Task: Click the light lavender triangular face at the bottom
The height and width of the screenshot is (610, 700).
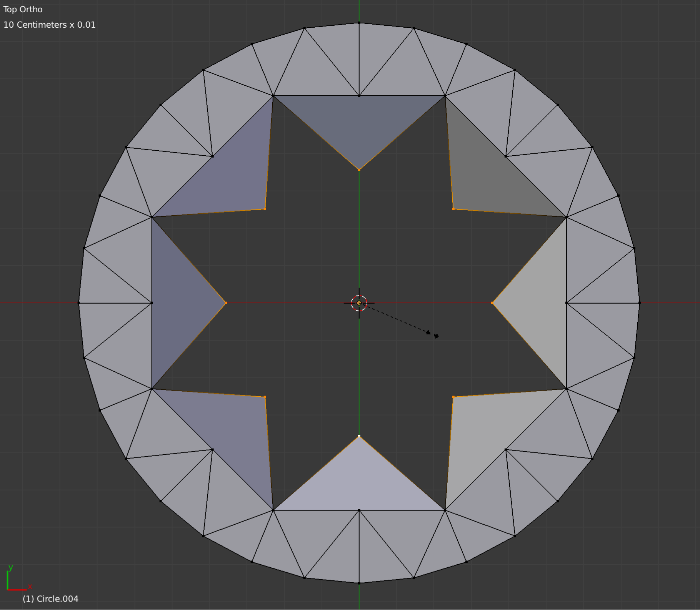Action: click(359, 484)
